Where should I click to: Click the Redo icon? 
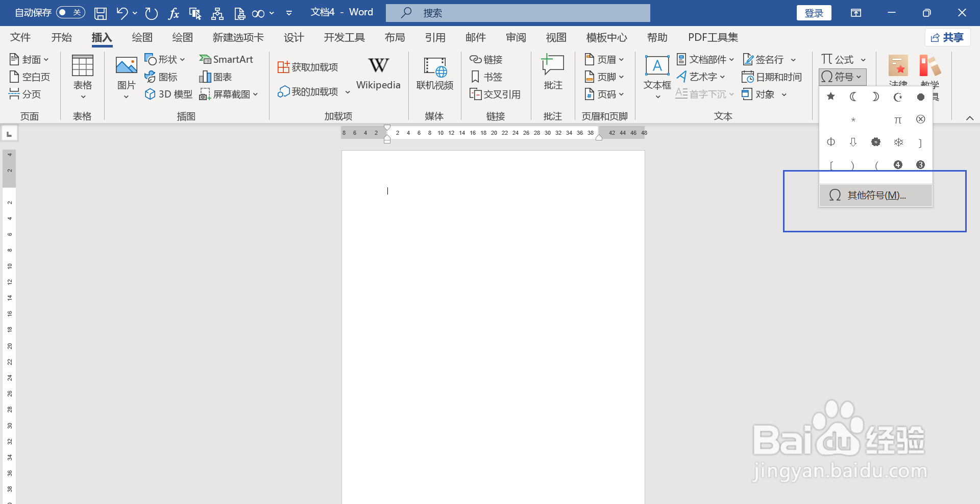click(x=151, y=13)
